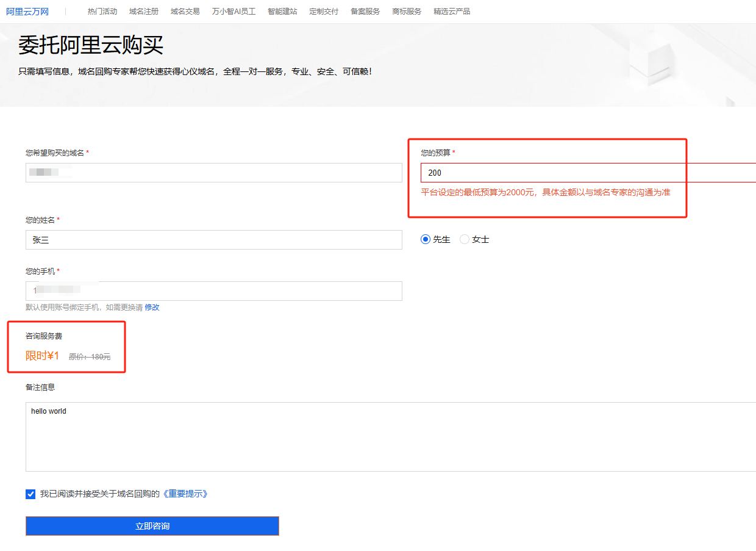Focus the desired domain name input

pos(214,173)
